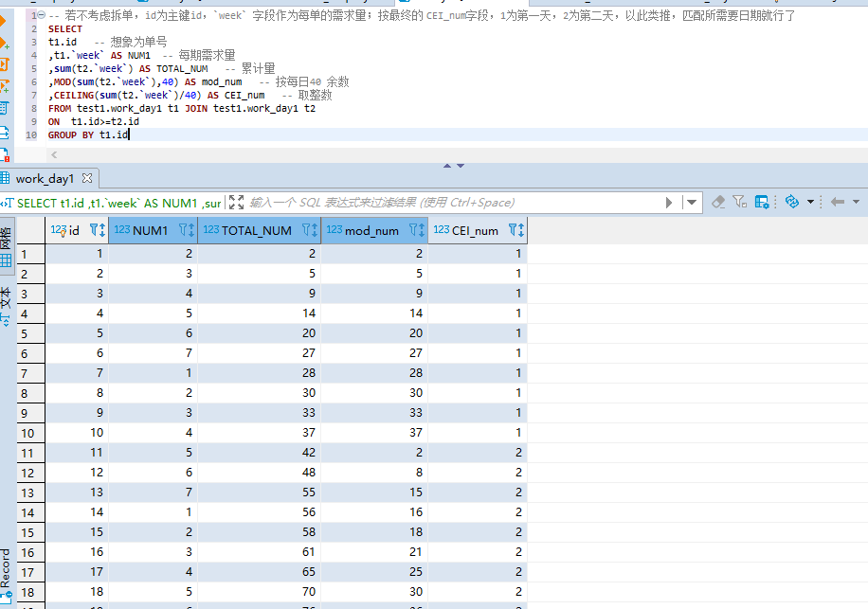Click NUM1 cell in row 6 showing 7

point(154,353)
